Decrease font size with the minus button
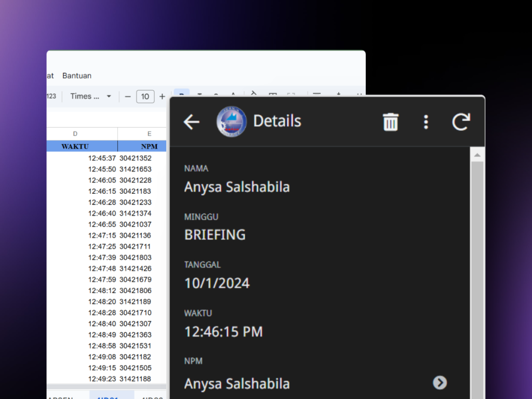The height and width of the screenshot is (399, 532). pos(128,96)
